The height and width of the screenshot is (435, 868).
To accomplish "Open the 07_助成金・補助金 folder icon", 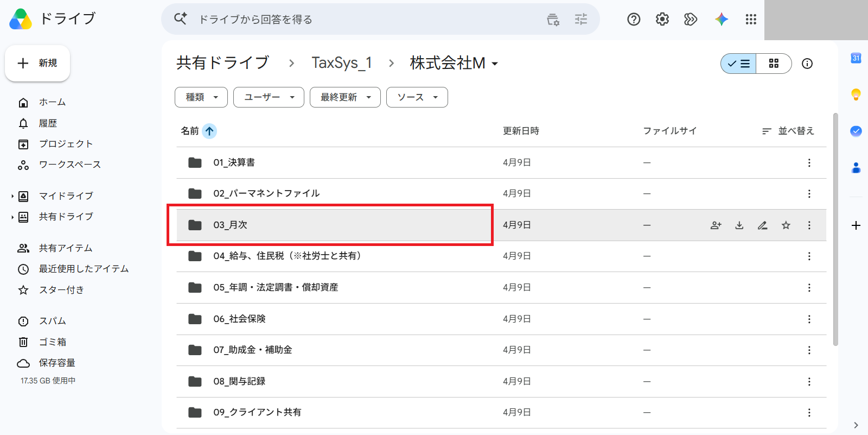I will tap(195, 350).
